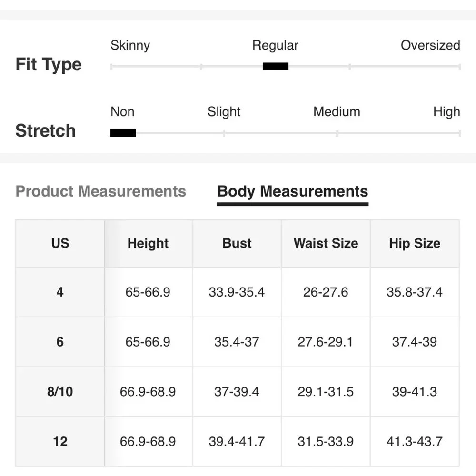The height and width of the screenshot is (476, 476).
Task: Switch to the Product Measurements tab
Action: [x=100, y=191]
